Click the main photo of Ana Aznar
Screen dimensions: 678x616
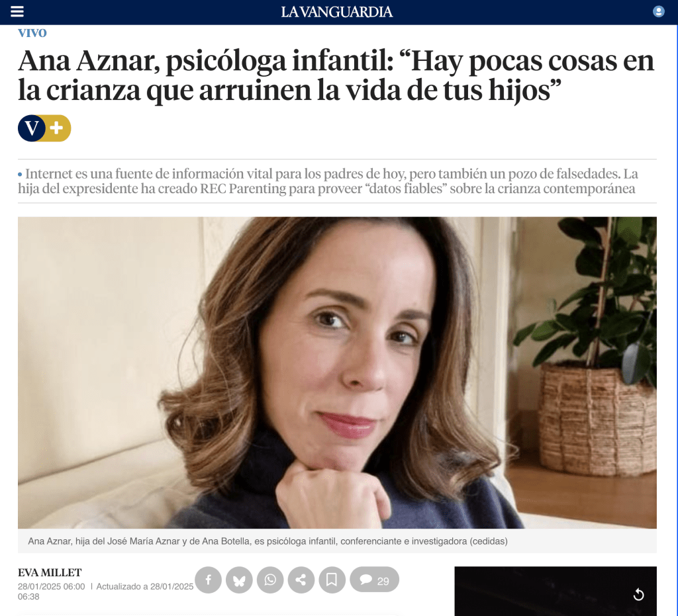[337, 373]
